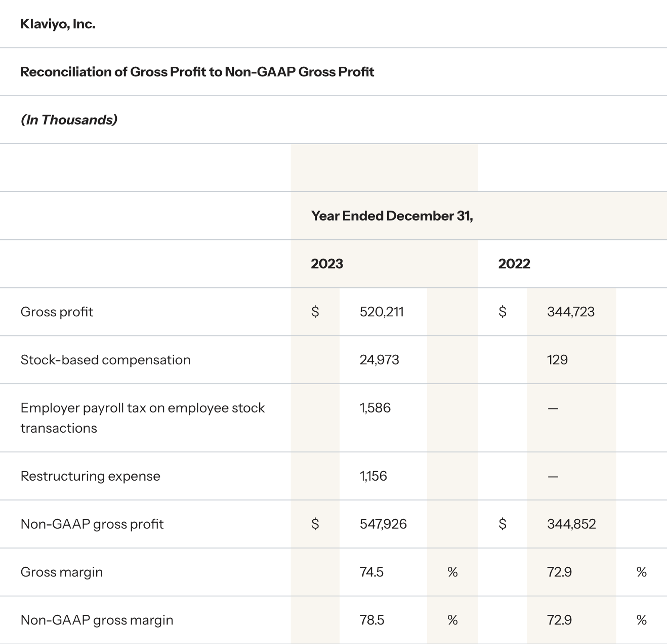Click the 2023 gross profit value 520,211
Viewport: 667px width, 644px height.
coord(381,312)
